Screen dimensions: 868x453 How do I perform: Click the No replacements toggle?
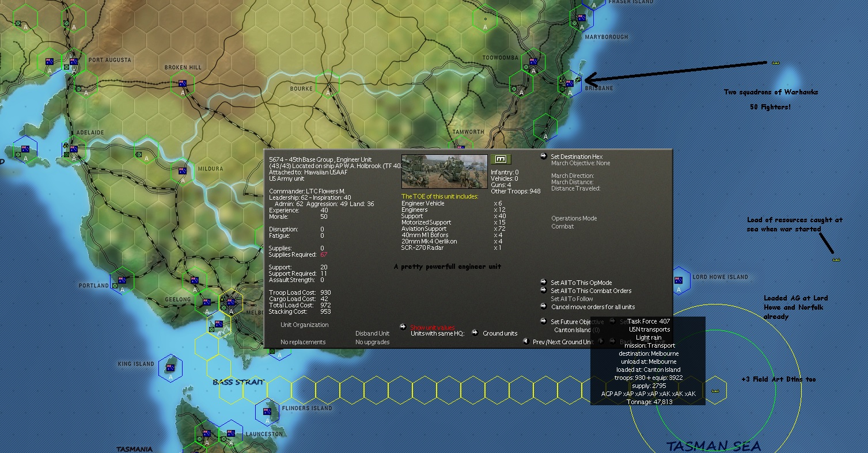point(303,342)
